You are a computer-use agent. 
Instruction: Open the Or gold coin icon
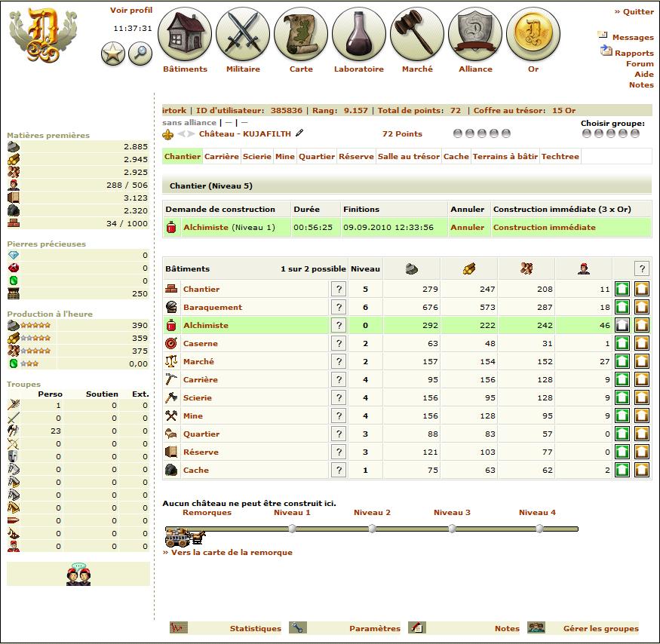(x=533, y=34)
